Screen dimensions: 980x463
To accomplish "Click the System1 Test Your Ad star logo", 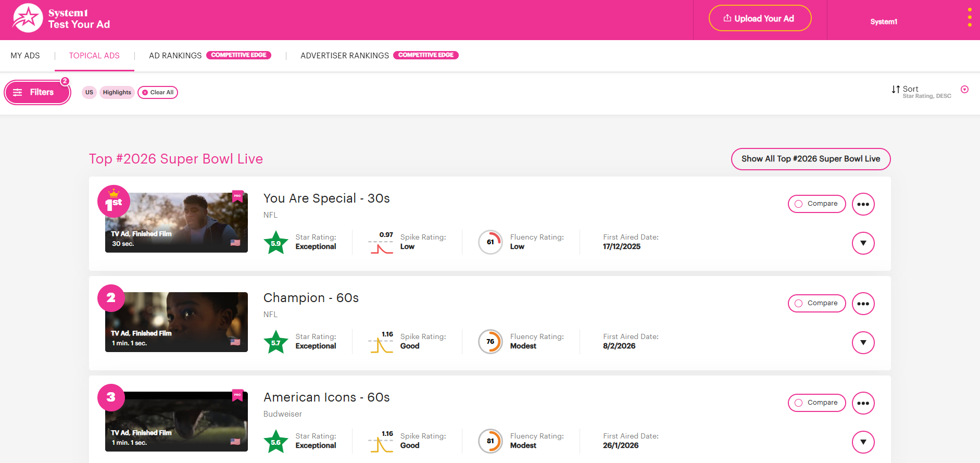I will pos(28,18).
